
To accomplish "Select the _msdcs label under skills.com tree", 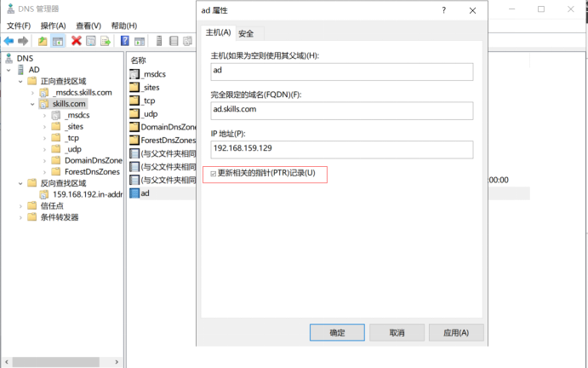I will coord(77,115).
